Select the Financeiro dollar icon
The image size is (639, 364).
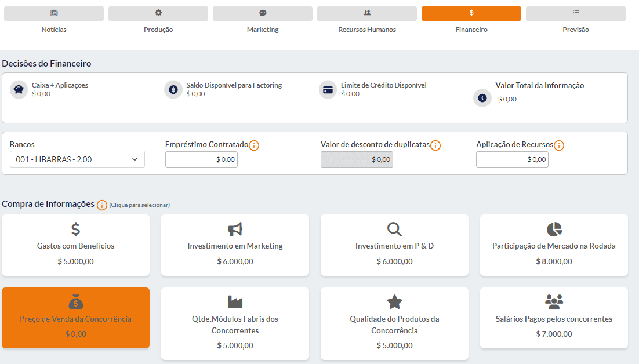(x=471, y=13)
